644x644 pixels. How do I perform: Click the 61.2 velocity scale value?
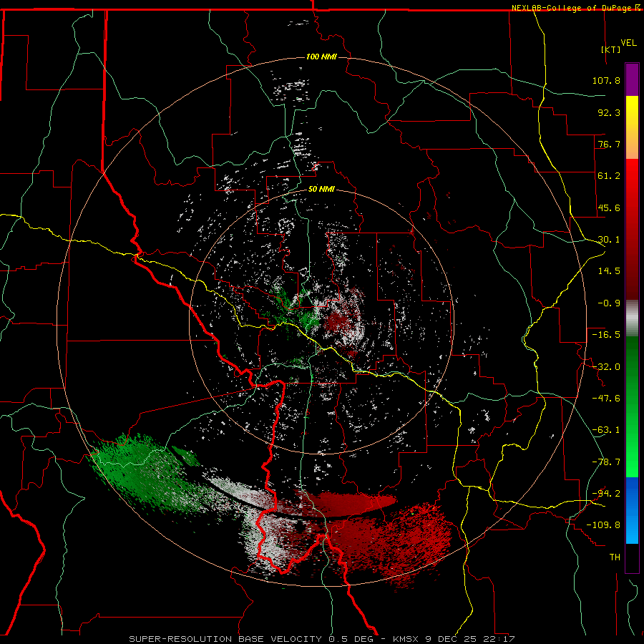(x=609, y=176)
